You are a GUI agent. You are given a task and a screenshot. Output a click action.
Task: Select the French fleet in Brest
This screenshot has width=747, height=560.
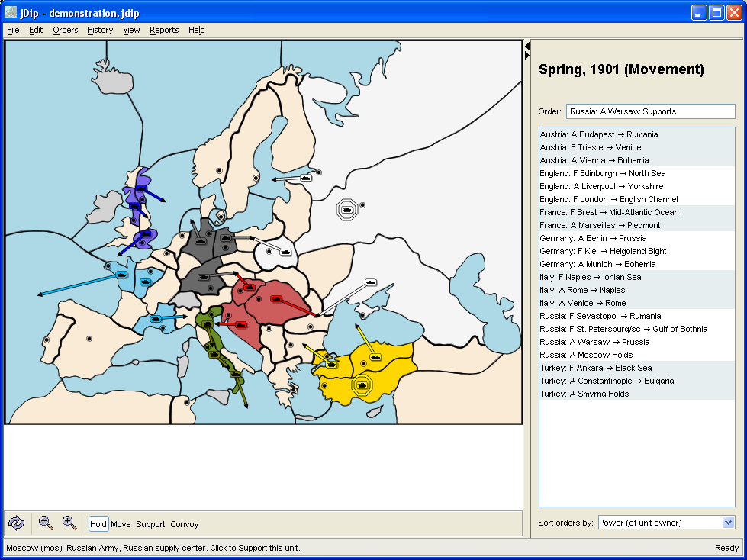(x=121, y=275)
